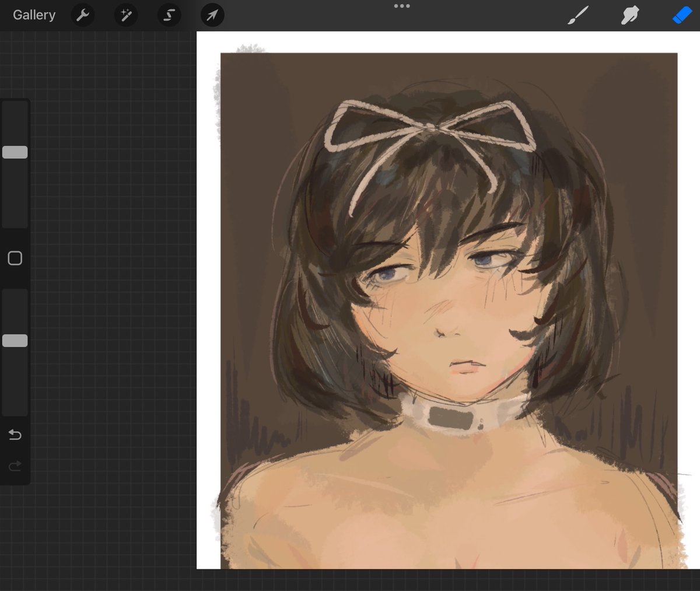
Task: Click the brush size slider handle
Action: [15, 152]
